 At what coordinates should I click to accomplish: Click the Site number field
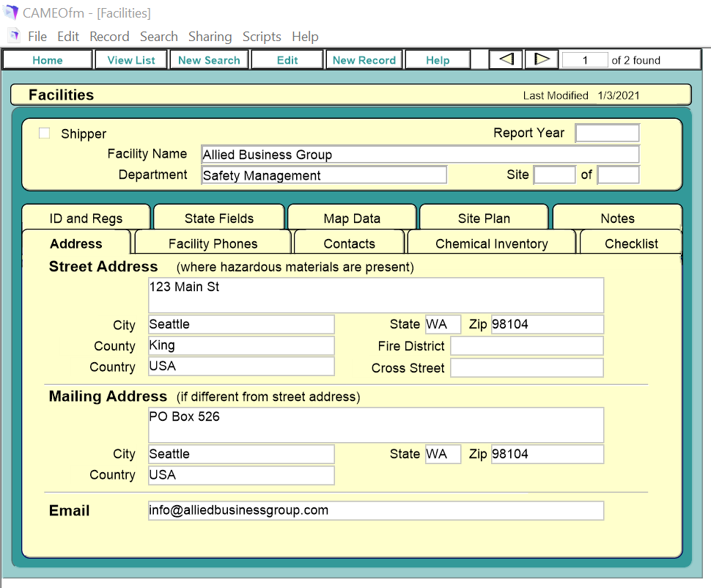click(555, 174)
